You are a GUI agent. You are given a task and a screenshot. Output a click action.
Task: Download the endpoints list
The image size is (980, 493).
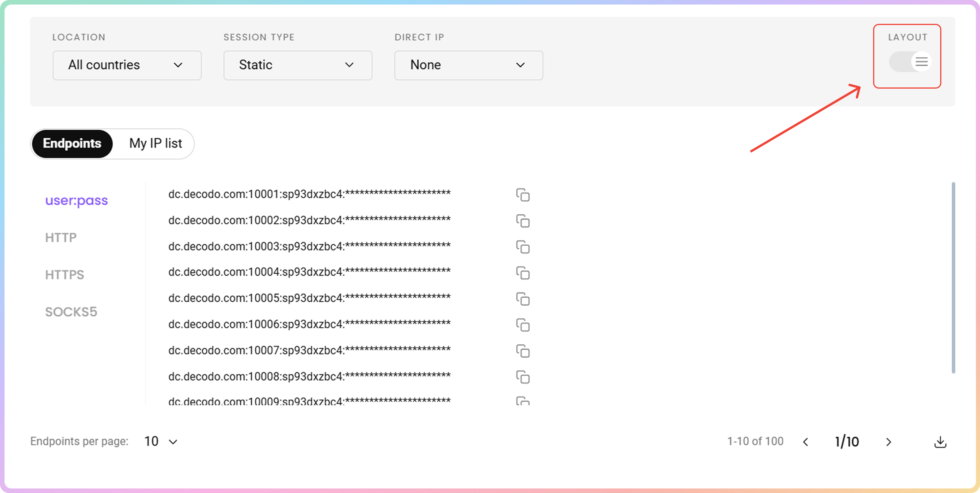point(940,442)
